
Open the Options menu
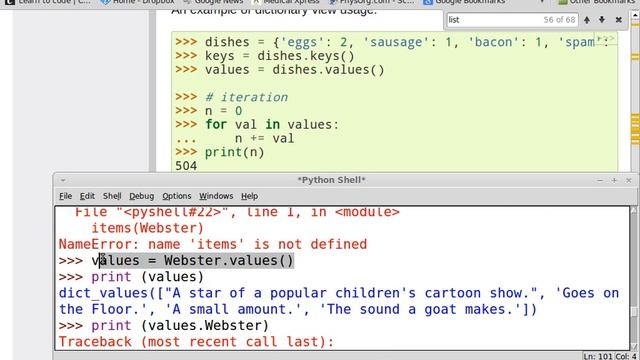(176, 196)
